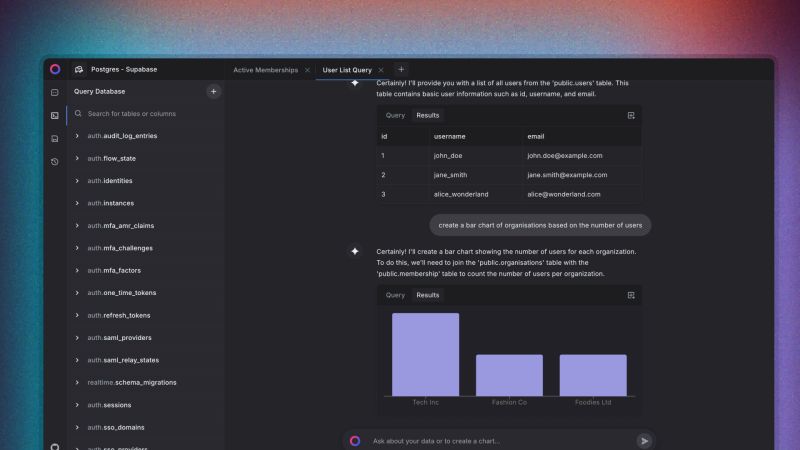Expand auth.mfa_challenges table
The width and height of the screenshot is (800, 450).
[x=77, y=248]
